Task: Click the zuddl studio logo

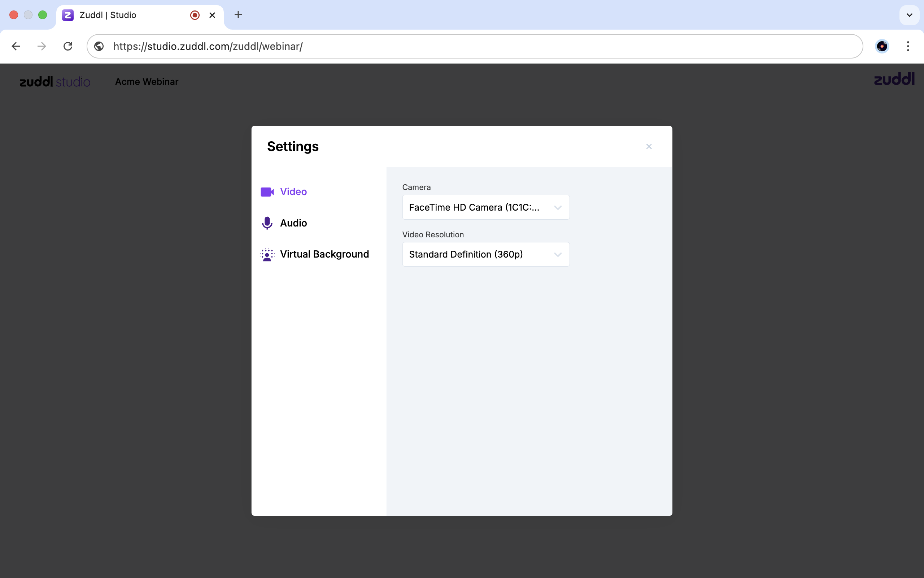Action: (55, 81)
